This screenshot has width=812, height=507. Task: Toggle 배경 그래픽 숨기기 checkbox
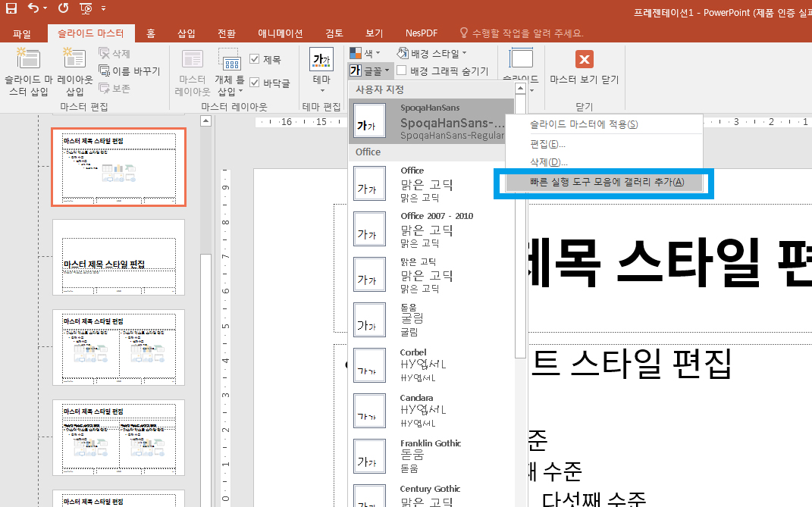pos(401,70)
